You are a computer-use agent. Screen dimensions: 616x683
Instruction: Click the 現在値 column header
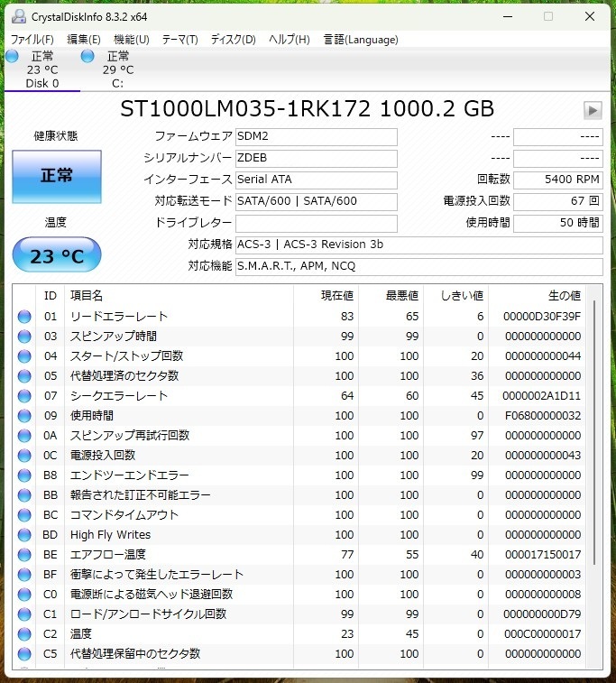click(326, 296)
